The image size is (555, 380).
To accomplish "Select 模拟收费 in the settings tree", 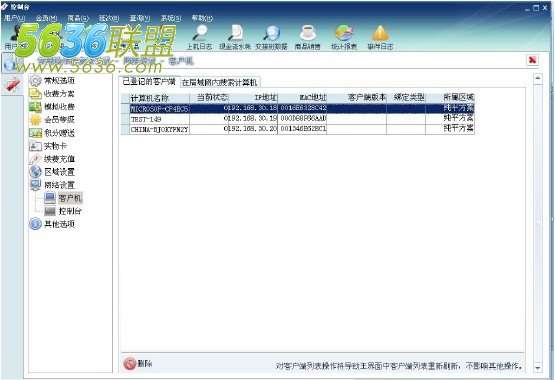I will (x=52, y=106).
